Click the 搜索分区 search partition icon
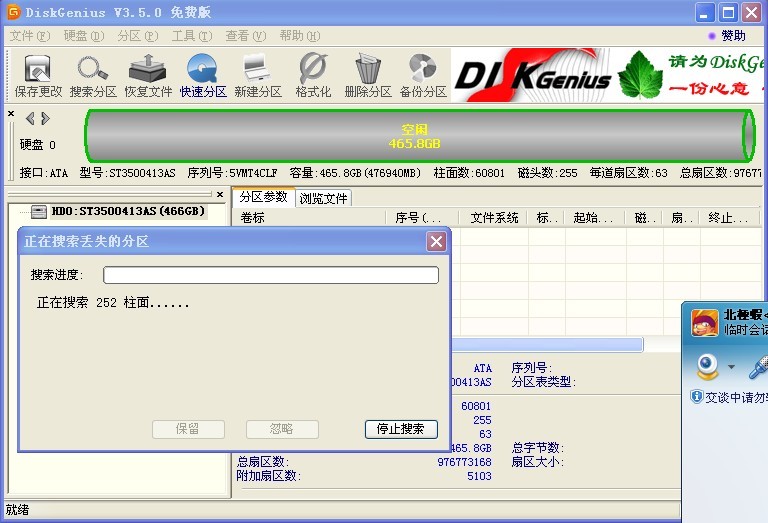Image resolution: width=768 pixels, height=523 pixels. click(x=93, y=74)
